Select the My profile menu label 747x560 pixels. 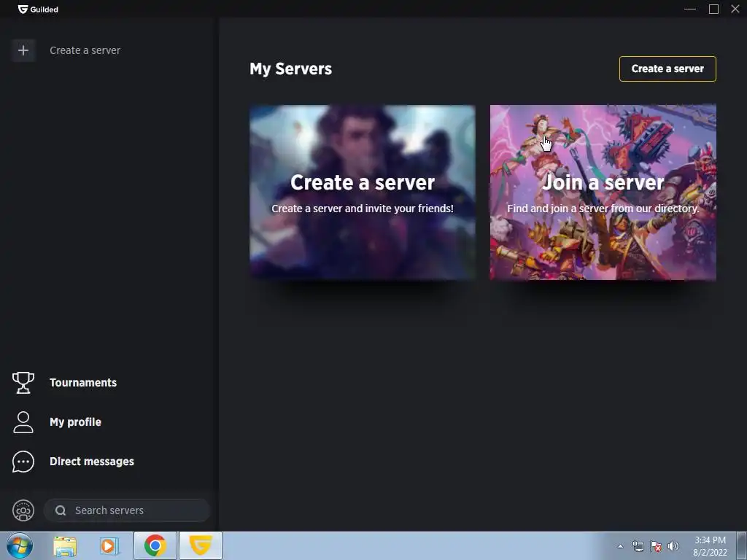point(75,422)
